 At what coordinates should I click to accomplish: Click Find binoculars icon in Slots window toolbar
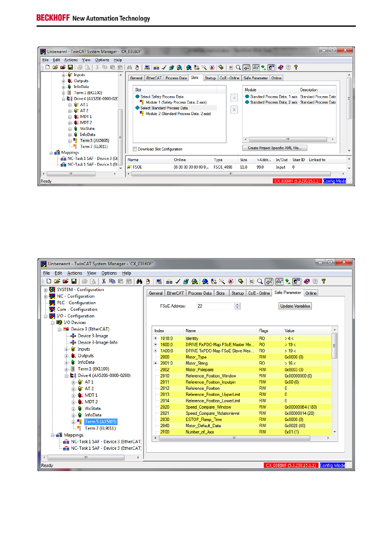click(129, 67)
